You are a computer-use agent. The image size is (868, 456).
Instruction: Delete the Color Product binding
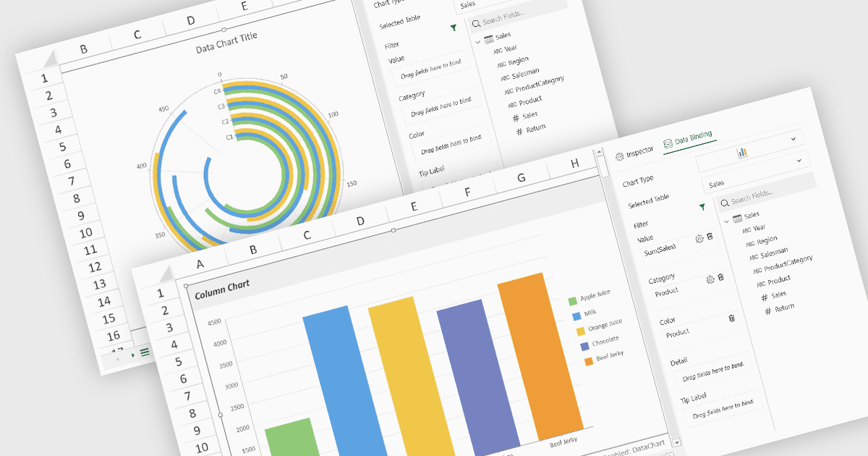[731, 318]
